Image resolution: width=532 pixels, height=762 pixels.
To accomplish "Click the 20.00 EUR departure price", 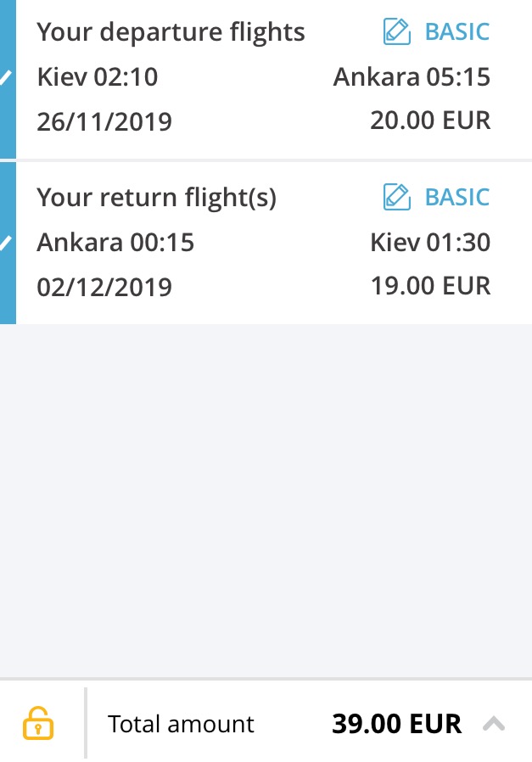I will [430, 120].
